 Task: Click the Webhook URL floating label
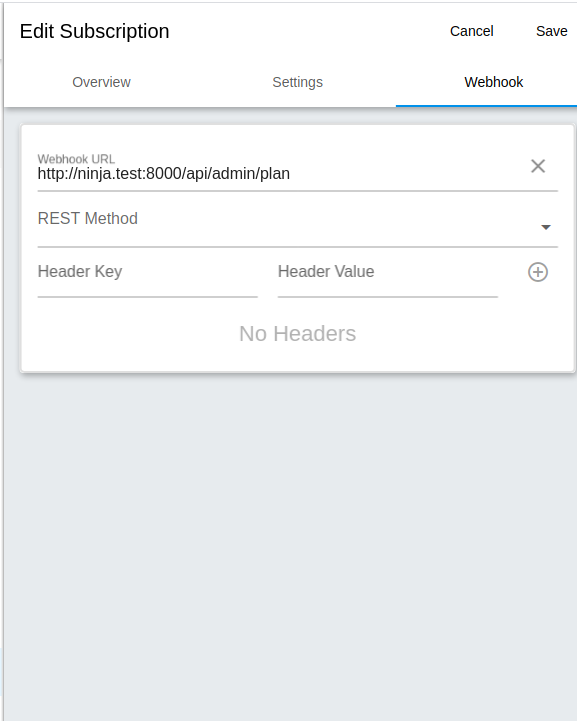click(x=76, y=159)
